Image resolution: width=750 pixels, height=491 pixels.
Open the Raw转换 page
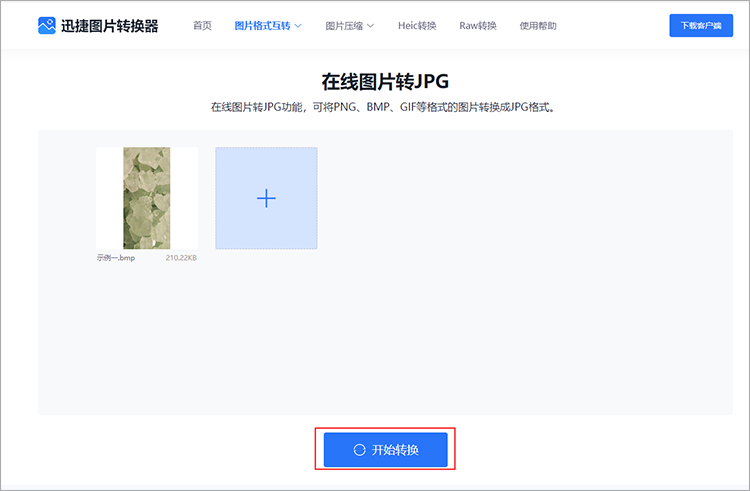click(478, 26)
